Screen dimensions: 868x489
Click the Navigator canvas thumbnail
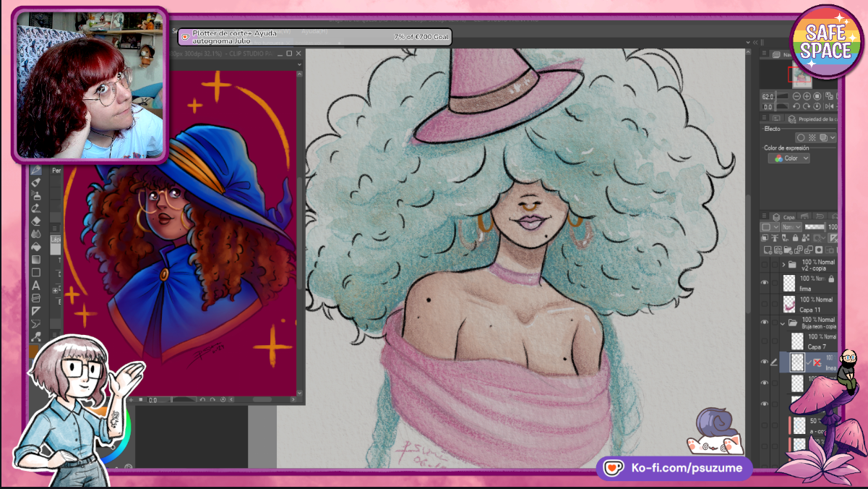pyautogui.click(x=802, y=75)
